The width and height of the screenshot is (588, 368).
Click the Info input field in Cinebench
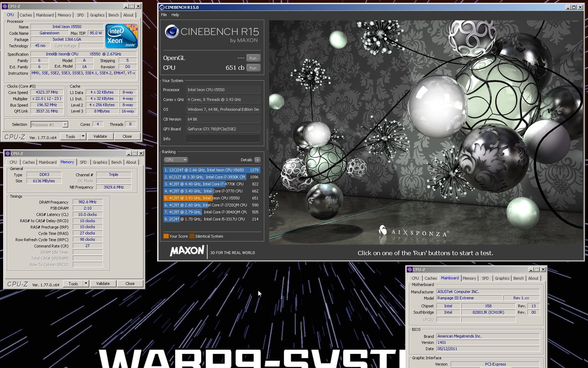223,139
